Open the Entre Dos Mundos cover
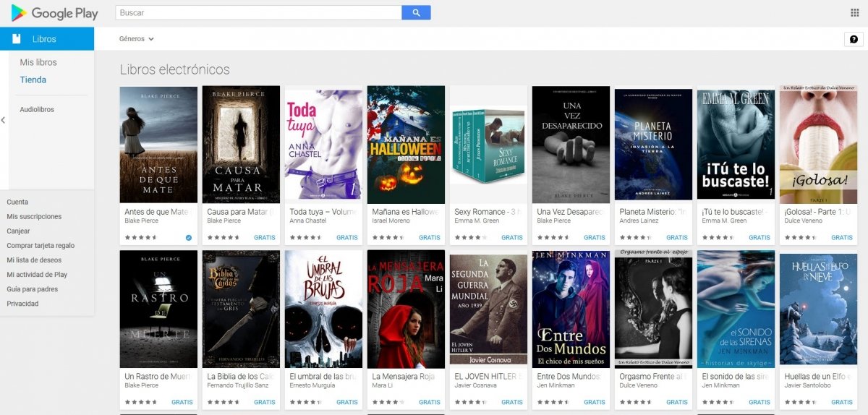The height and width of the screenshot is (415, 868). point(571,309)
